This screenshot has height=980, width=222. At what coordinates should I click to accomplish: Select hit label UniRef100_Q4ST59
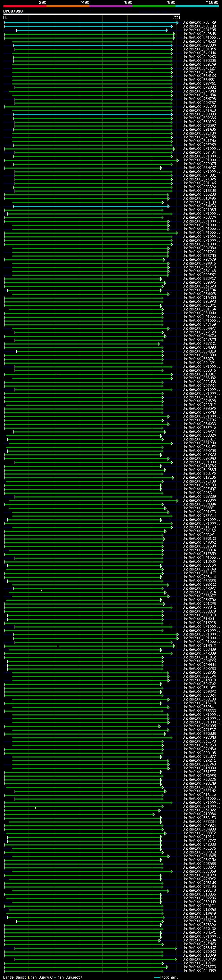[199, 324]
